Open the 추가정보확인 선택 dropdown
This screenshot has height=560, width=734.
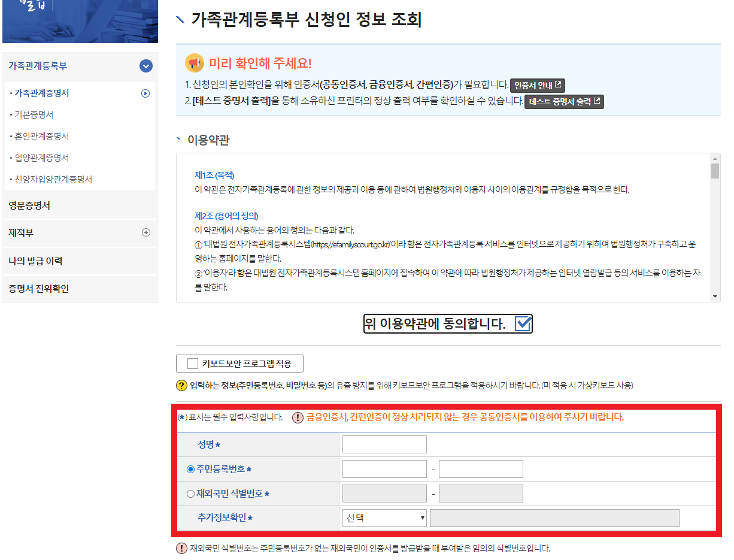click(384, 518)
